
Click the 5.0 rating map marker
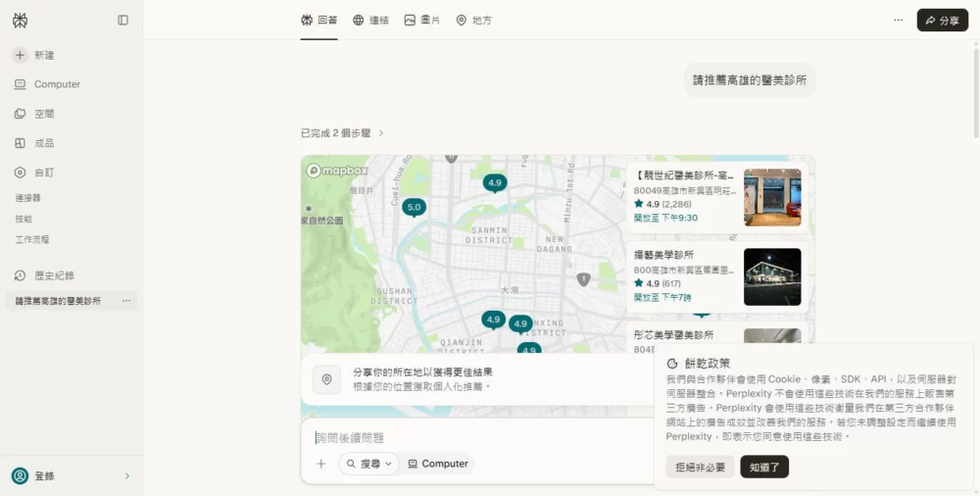pos(414,208)
